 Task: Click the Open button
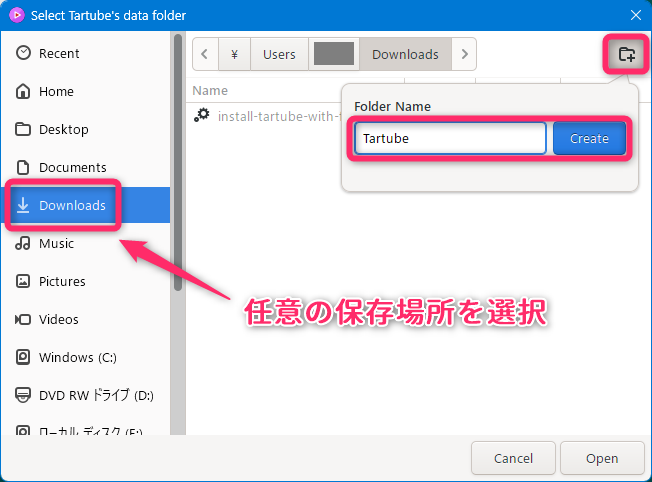coord(602,458)
